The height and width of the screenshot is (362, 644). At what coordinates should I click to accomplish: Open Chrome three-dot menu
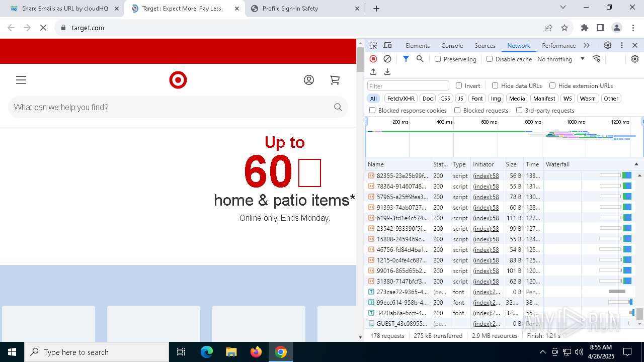click(x=633, y=28)
